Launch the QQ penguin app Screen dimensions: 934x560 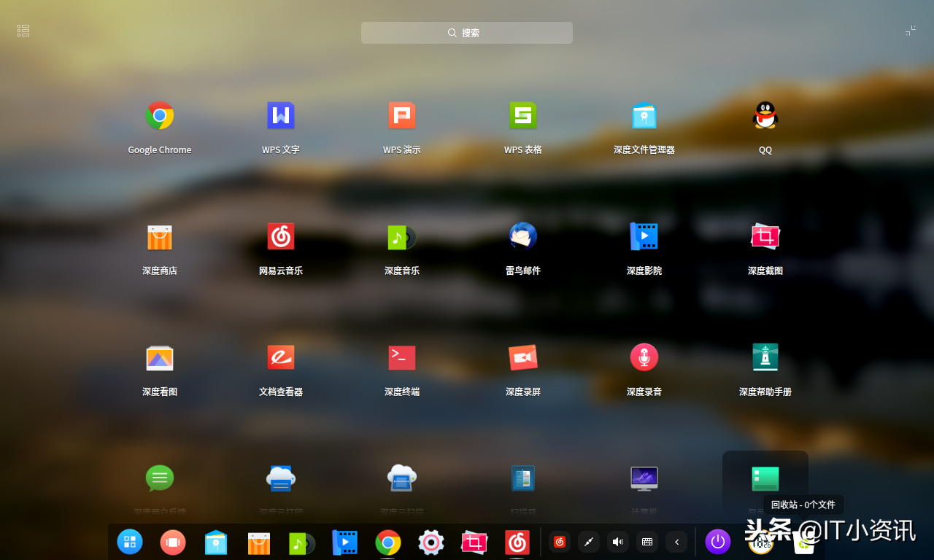click(765, 116)
